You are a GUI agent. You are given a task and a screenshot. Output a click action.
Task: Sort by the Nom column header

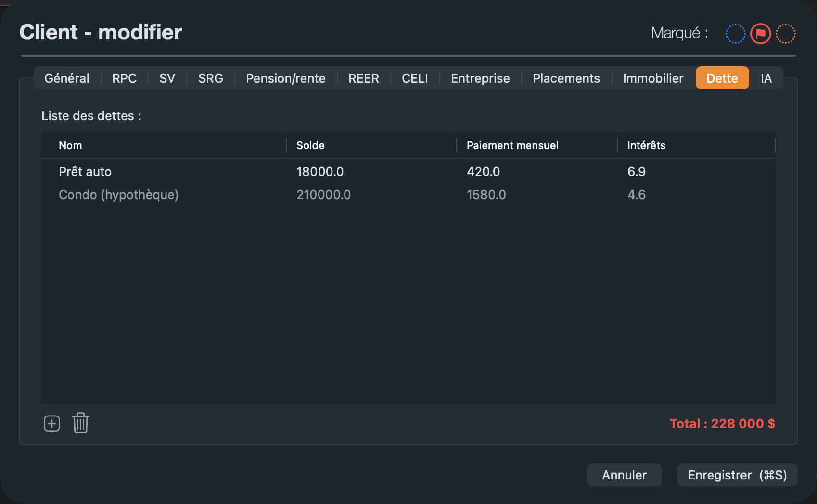[x=164, y=145]
